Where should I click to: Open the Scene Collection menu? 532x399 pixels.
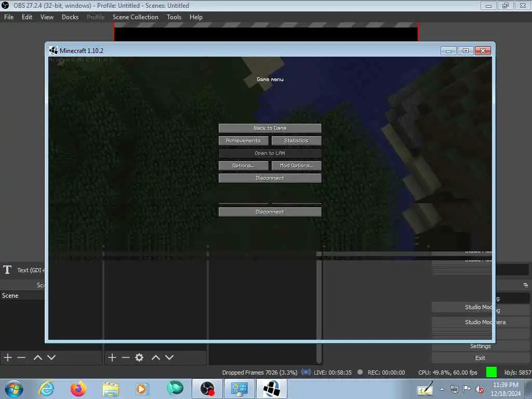click(x=136, y=17)
